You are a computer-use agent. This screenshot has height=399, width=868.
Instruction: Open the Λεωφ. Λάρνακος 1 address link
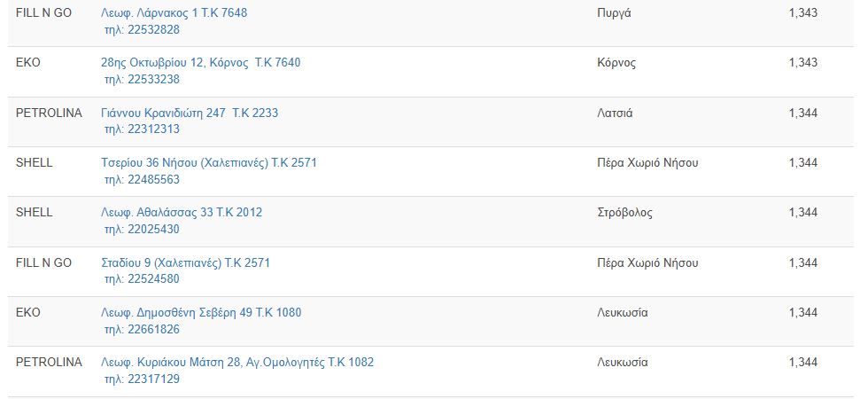pyautogui.click(x=174, y=13)
